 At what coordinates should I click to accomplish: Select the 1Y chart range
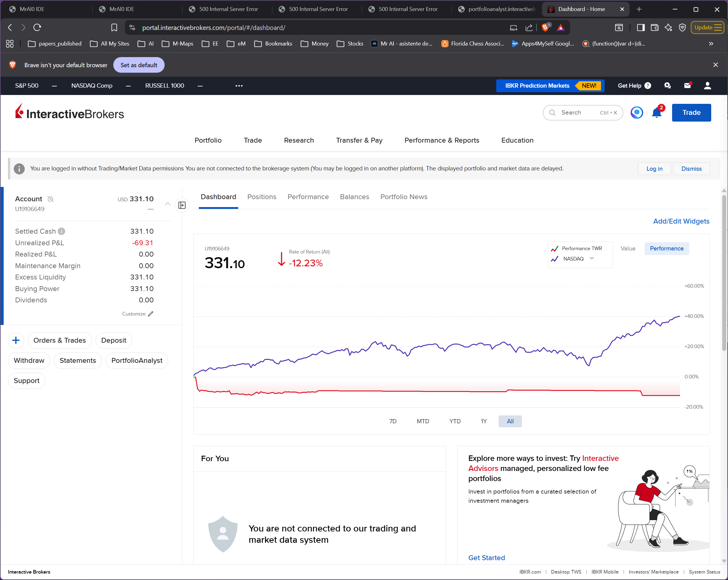pyautogui.click(x=484, y=421)
